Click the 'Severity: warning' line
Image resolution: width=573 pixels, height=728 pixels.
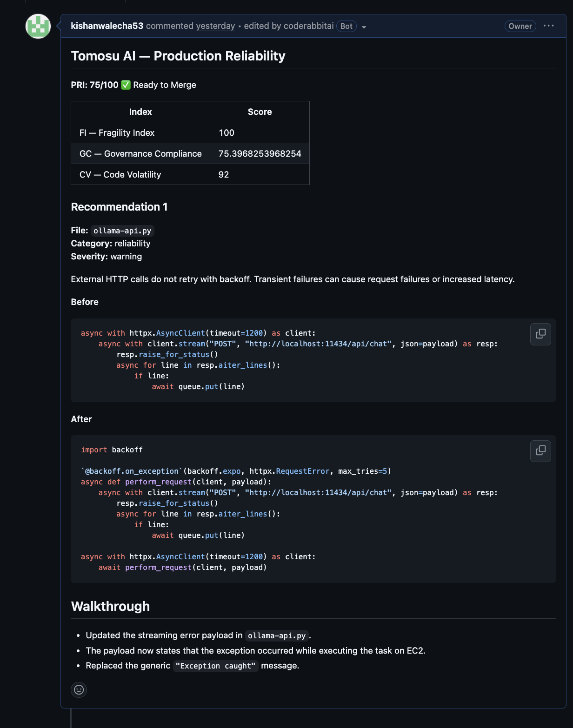(x=107, y=257)
